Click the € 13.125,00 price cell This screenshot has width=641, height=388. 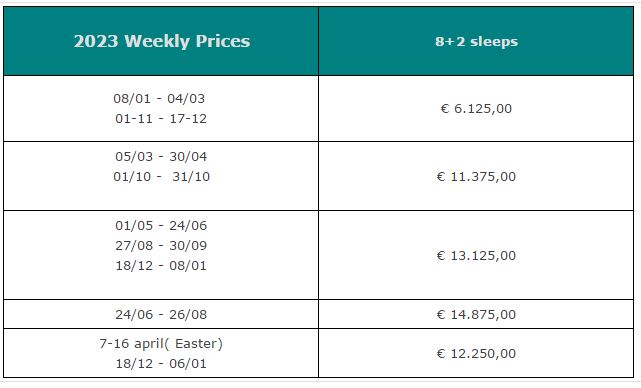point(476,256)
